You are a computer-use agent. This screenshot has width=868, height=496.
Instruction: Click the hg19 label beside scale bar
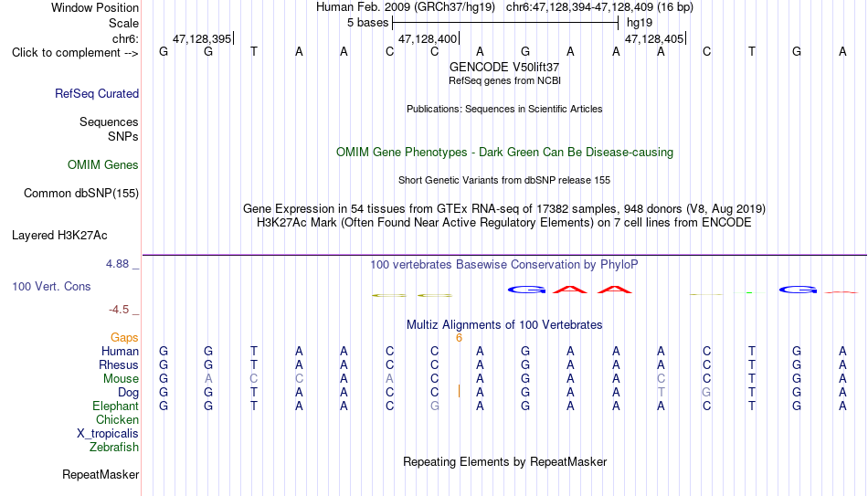640,23
